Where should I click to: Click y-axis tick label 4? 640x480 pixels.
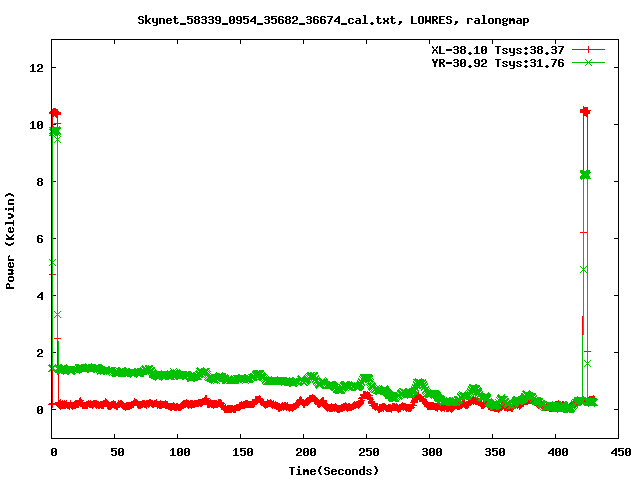(x=40, y=296)
